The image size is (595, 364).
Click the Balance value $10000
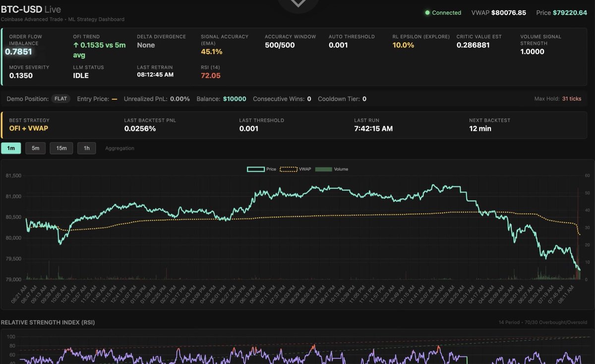tap(235, 99)
